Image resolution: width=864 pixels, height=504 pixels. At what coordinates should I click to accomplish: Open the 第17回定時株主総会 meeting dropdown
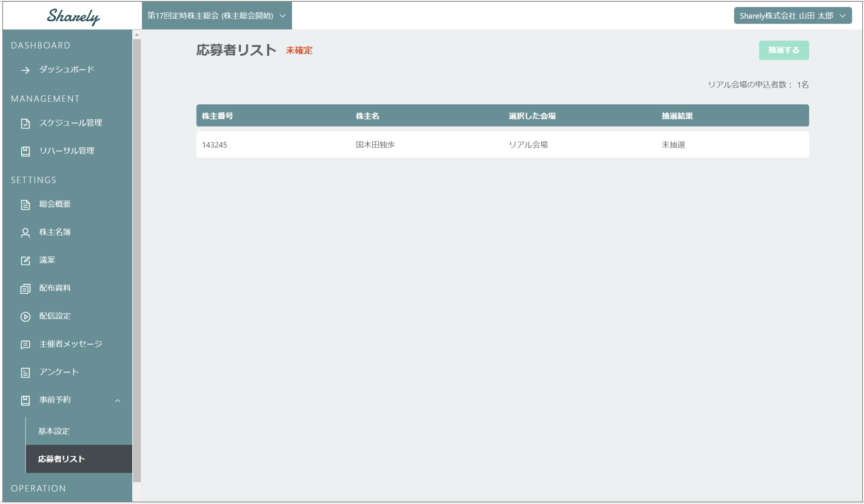216,16
